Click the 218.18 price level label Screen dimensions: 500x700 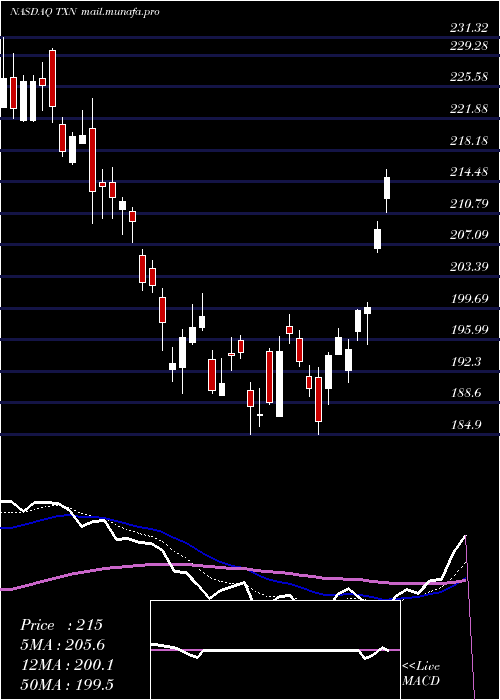468,141
